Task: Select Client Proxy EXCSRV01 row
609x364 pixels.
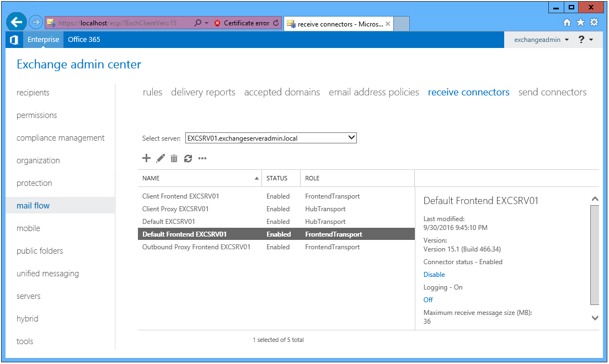Action: (x=276, y=208)
